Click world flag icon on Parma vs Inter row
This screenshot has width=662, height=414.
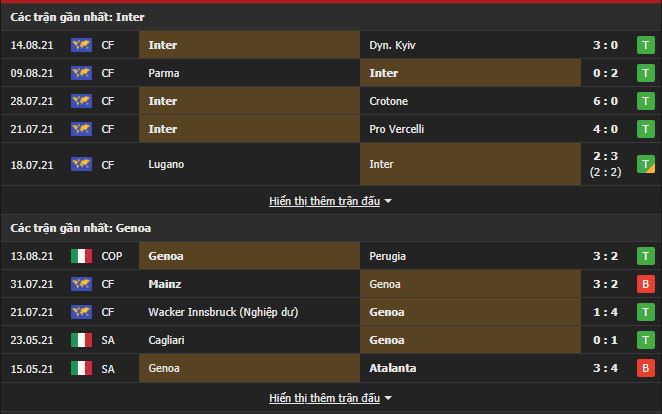[x=81, y=73]
